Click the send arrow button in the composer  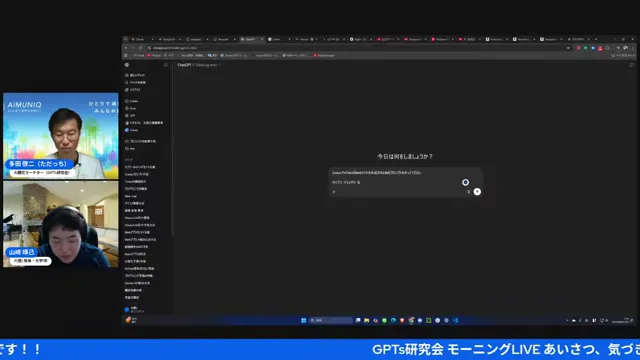[x=477, y=192]
